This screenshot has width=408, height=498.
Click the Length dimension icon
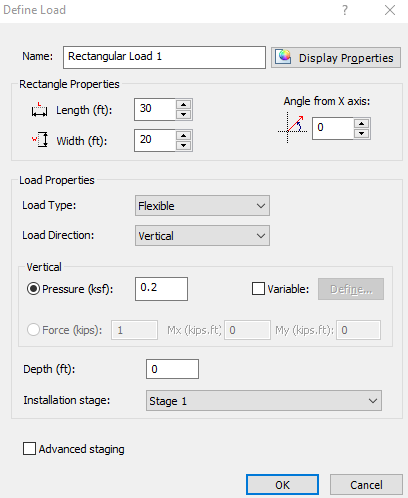point(39,110)
